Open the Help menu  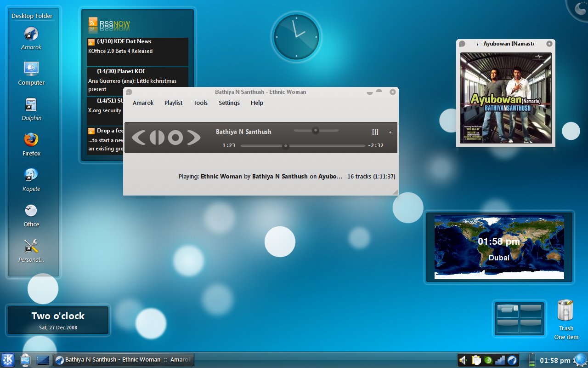pos(257,103)
